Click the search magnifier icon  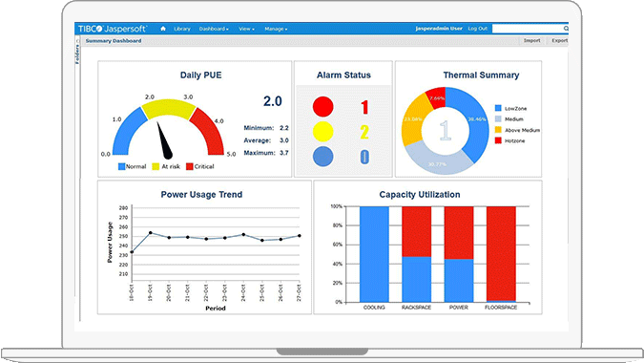566,29
